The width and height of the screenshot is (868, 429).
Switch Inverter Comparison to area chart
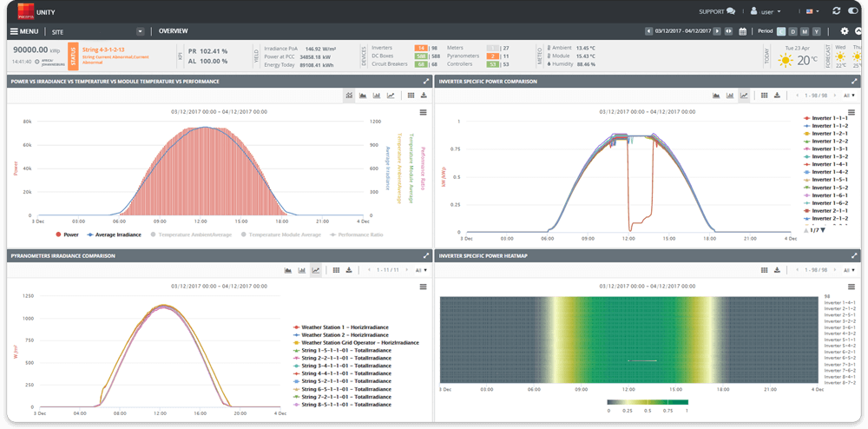click(x=716, y=96)
